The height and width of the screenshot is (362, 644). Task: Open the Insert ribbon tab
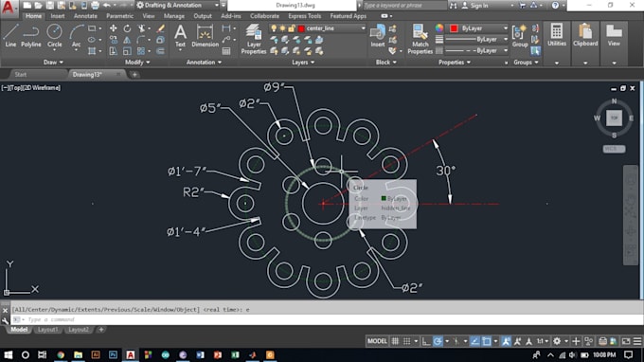[58, 16]
